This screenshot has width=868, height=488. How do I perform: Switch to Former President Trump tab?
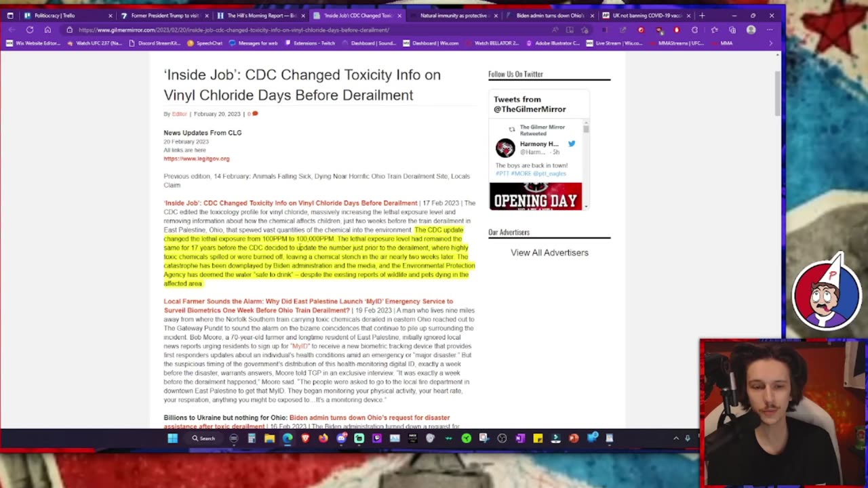[x=165, y=15]
